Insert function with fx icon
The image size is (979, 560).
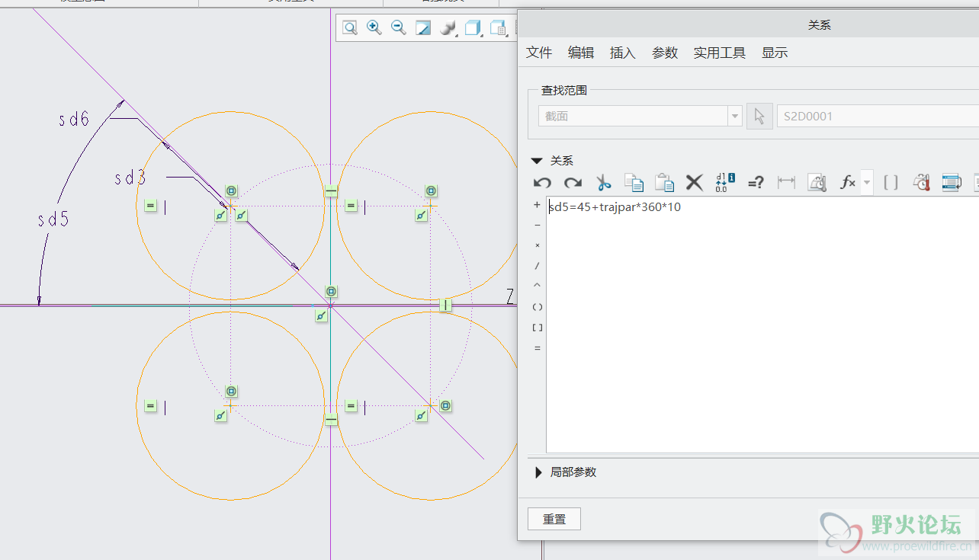848,182
